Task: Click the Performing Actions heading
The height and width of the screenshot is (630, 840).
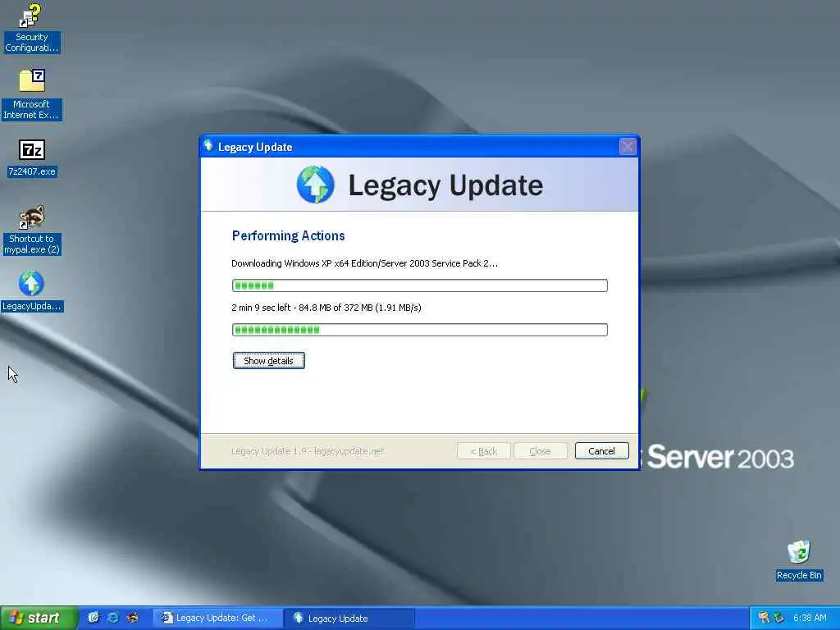Action: click(x=288, y=235)
